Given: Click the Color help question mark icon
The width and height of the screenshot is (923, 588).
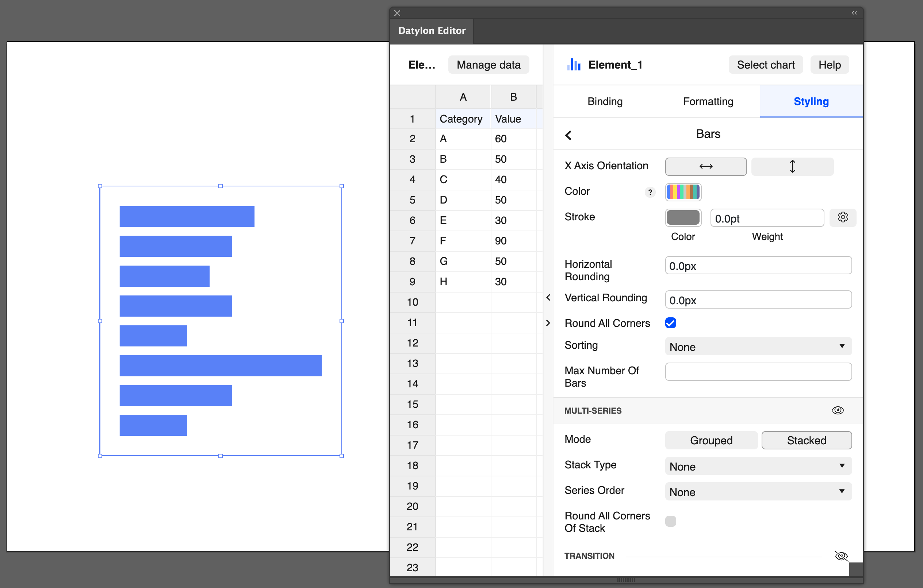Looking at the screenshot, I should [x=650, y=192].
